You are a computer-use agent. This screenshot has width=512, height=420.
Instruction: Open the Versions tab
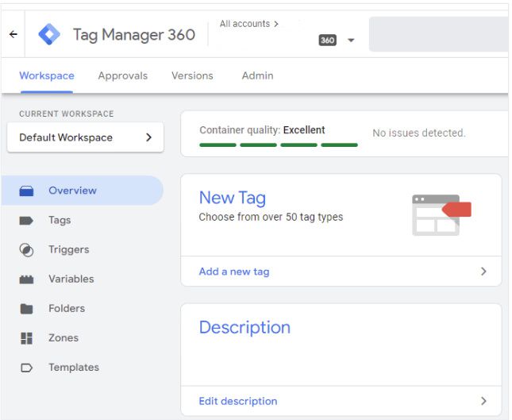coord(192,76)
